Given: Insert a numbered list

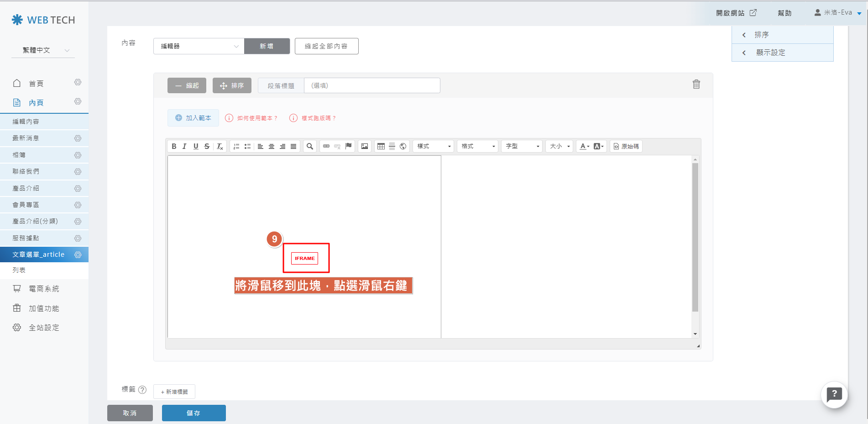Looking at the screenshot, I should [236, 146].
